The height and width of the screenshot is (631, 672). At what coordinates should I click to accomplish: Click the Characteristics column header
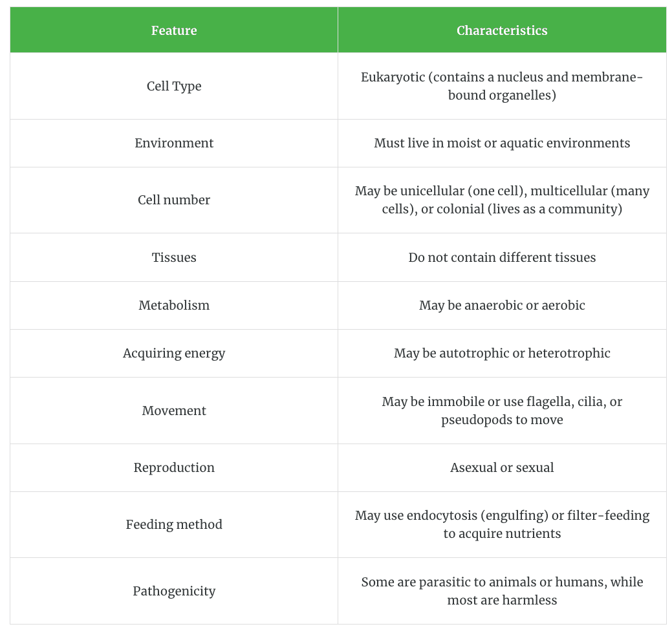502,30
